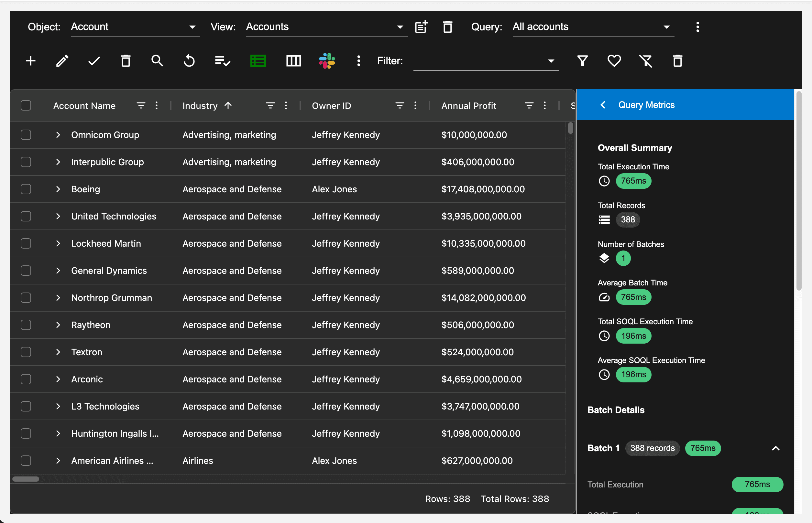Open the top-right vertical dots menu
This screenshot has height=523, width=812.
[697, 27]
